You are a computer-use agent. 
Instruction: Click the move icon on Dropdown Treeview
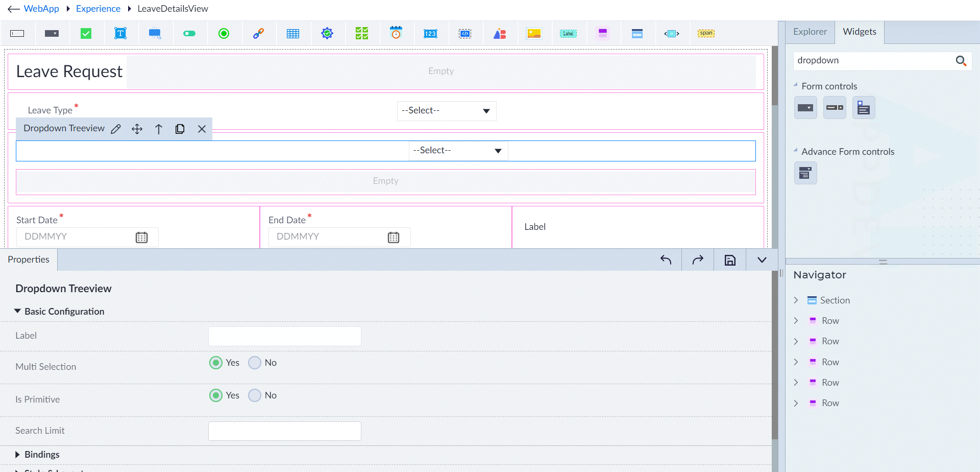137,129
